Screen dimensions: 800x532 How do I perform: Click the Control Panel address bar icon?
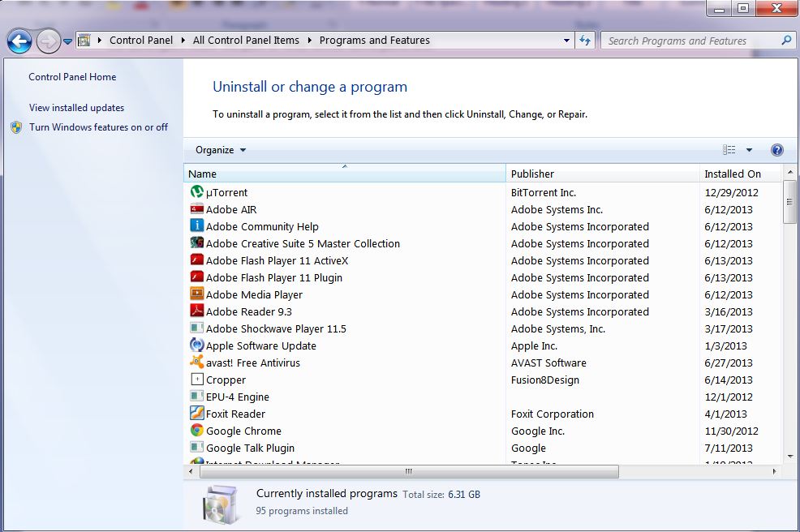point(84,41)
